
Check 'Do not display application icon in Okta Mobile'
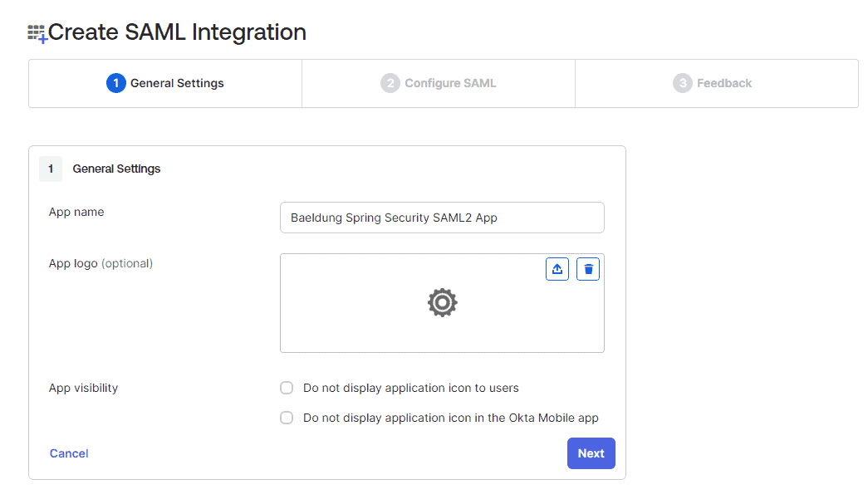[287, 418]
